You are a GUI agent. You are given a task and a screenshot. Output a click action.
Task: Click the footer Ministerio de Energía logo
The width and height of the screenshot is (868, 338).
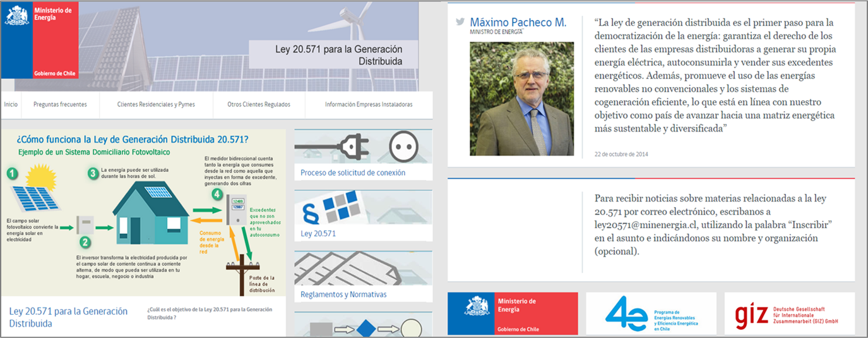pyautogui.click(x=513, y=313)
